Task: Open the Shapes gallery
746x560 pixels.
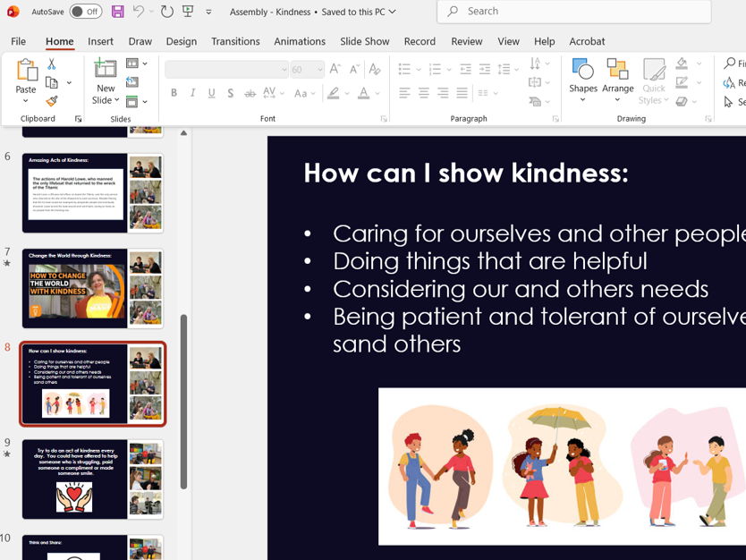Action: click(582, 78)
